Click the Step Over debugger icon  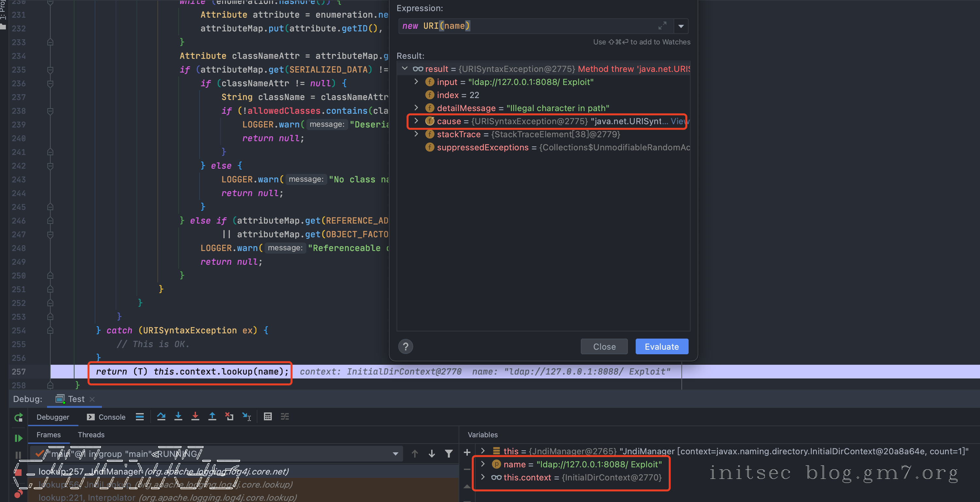click(x=161, y=417)
